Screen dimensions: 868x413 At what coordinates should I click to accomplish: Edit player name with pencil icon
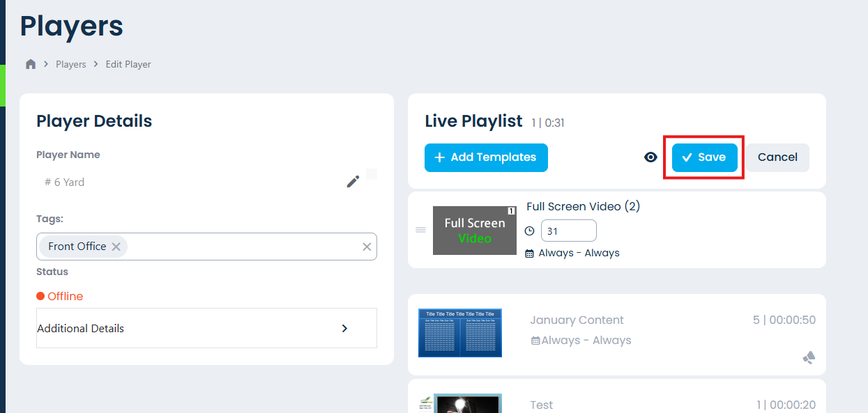coord(353,182)
